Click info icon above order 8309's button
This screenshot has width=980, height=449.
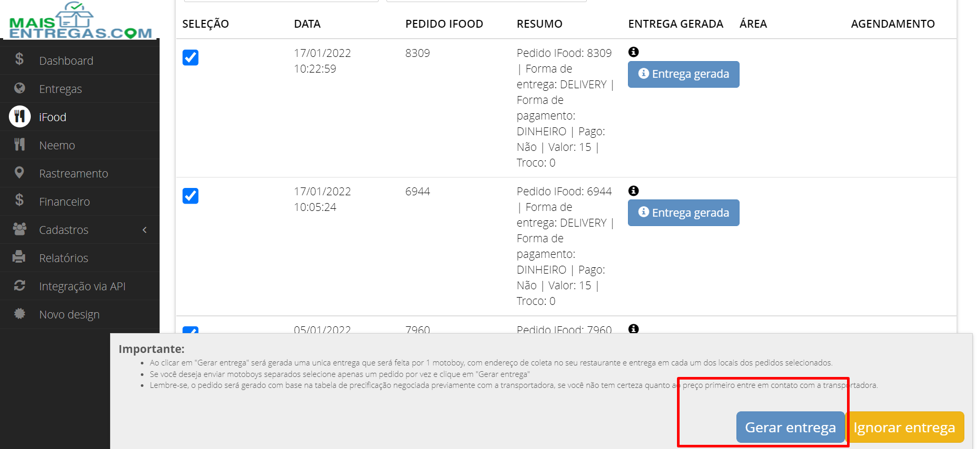(634, 52)
